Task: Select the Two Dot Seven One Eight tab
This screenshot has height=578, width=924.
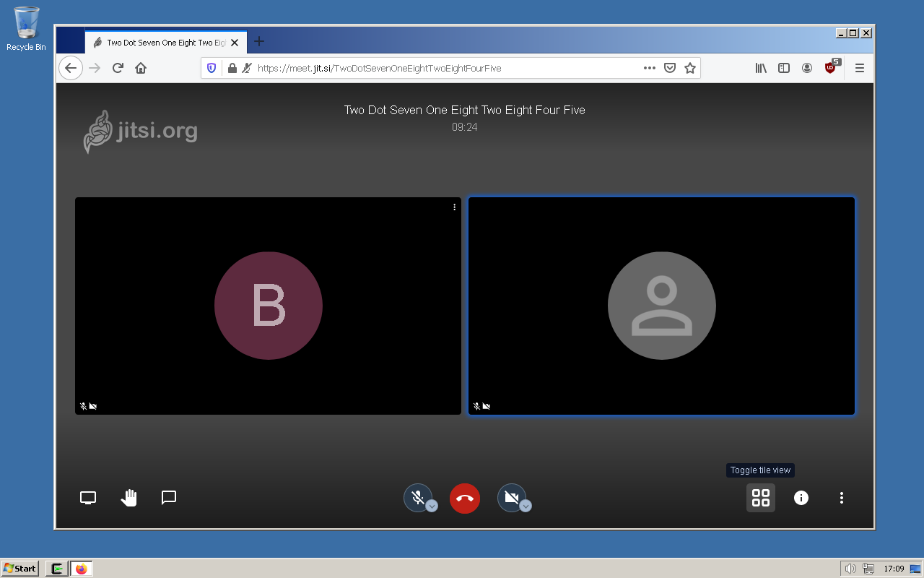Action: pos(166,43)
